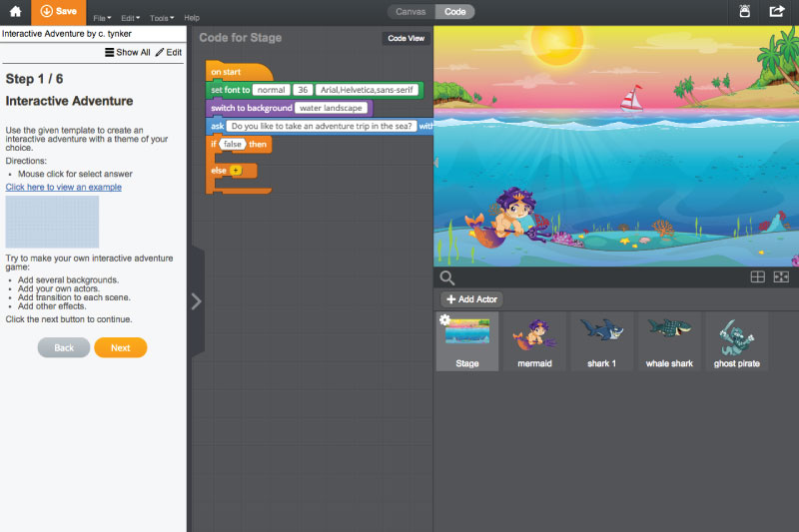The image size is (799, 532).
Task: Open the File menu
Action: (x=102, y=18)
